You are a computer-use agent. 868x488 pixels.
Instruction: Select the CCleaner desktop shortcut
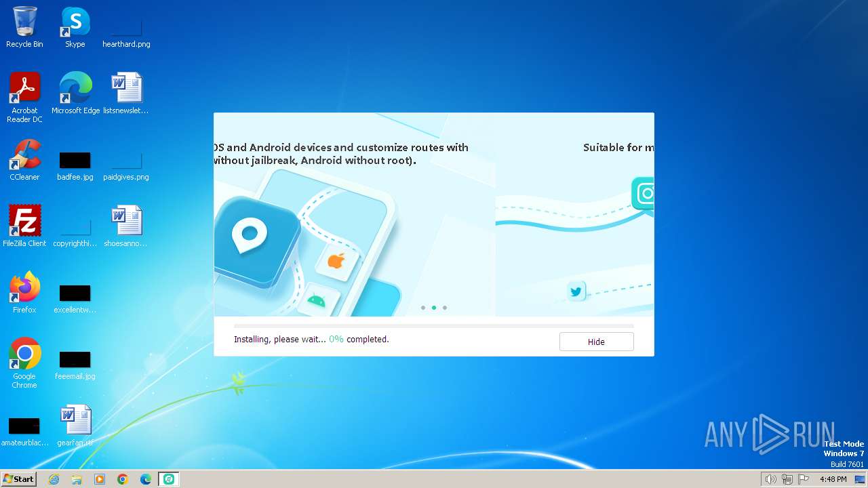(24, 160)
